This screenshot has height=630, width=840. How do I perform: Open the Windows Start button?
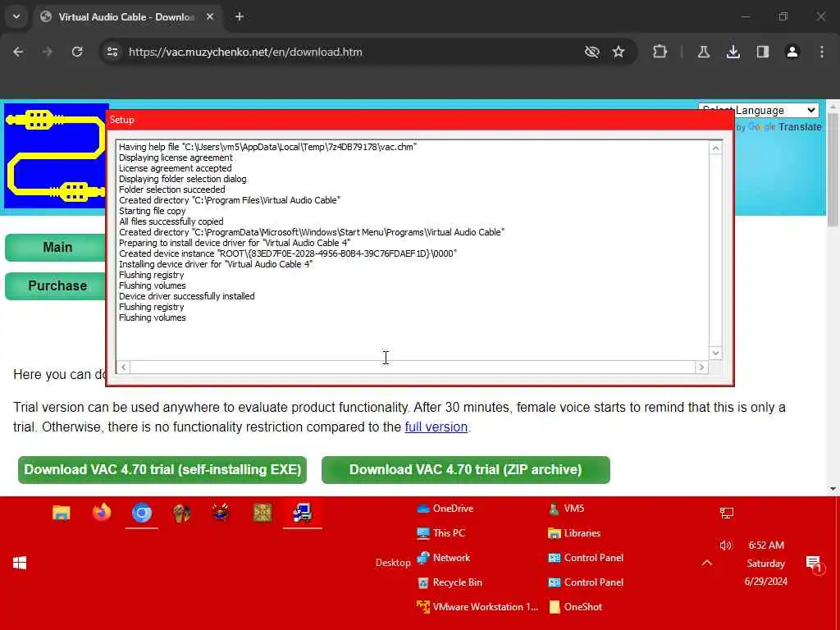[20, 563]
